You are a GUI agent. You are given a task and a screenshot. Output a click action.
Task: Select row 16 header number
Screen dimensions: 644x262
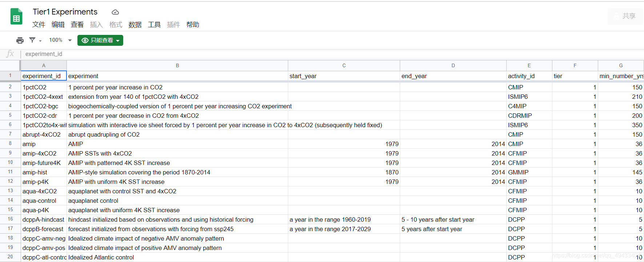click(10, 219)
